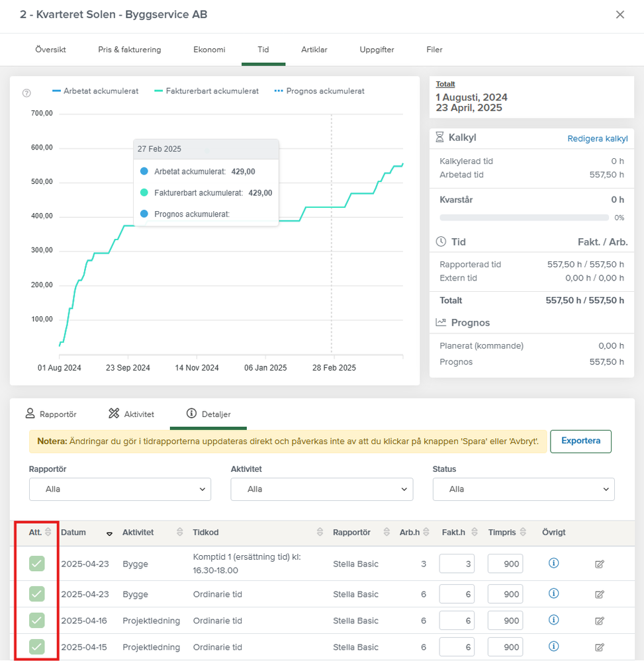The height and width of the screenshot is (661, 644).
Task: Toggle attest checkbox for 2025-04-23 Ordinarie tid
Action: 36,594
